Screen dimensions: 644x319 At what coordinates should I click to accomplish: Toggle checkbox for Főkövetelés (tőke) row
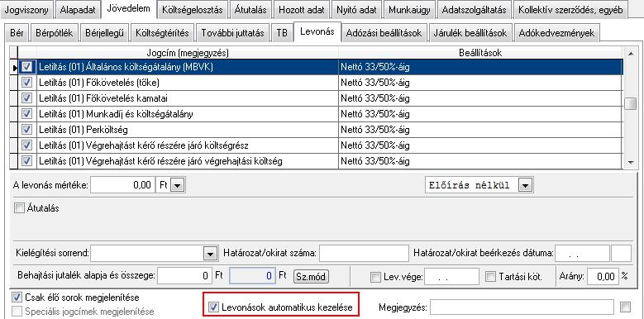(27, 83)
